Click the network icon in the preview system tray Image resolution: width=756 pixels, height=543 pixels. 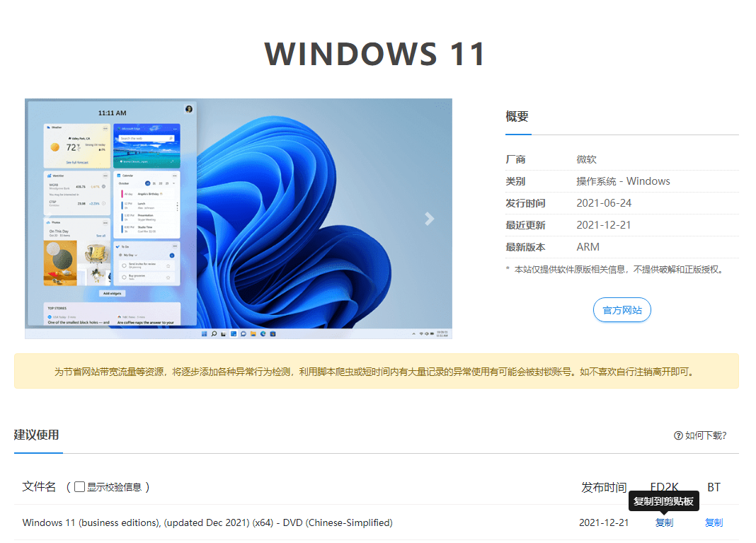(x=421, y=333)
